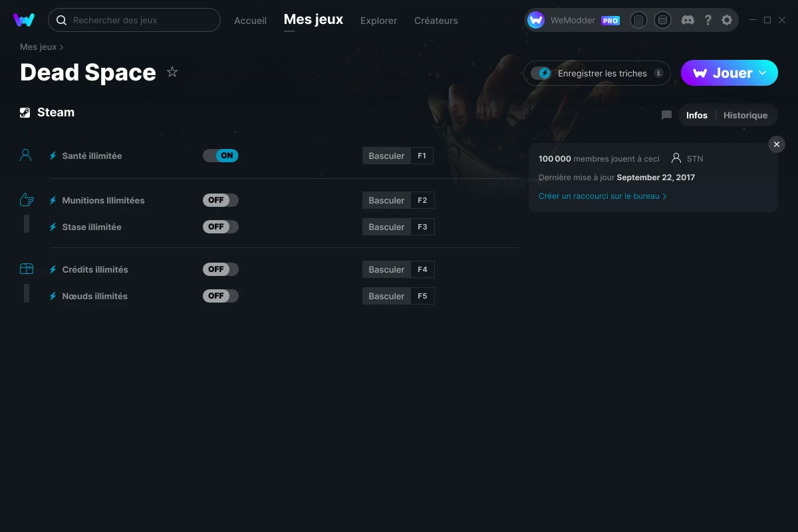This screenshot has height=532, width=798.
Task: Click the overlay window icon in header
Action: click(662, 20)
